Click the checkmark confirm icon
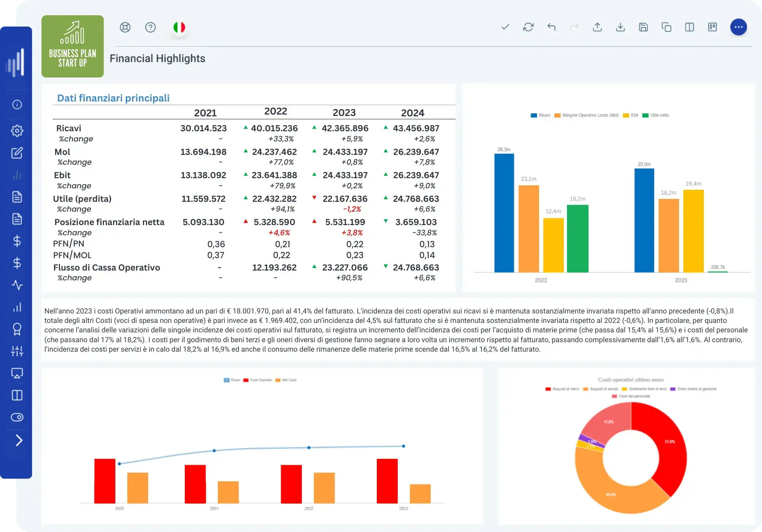This screenshot has height=532, width=762. 505,27
